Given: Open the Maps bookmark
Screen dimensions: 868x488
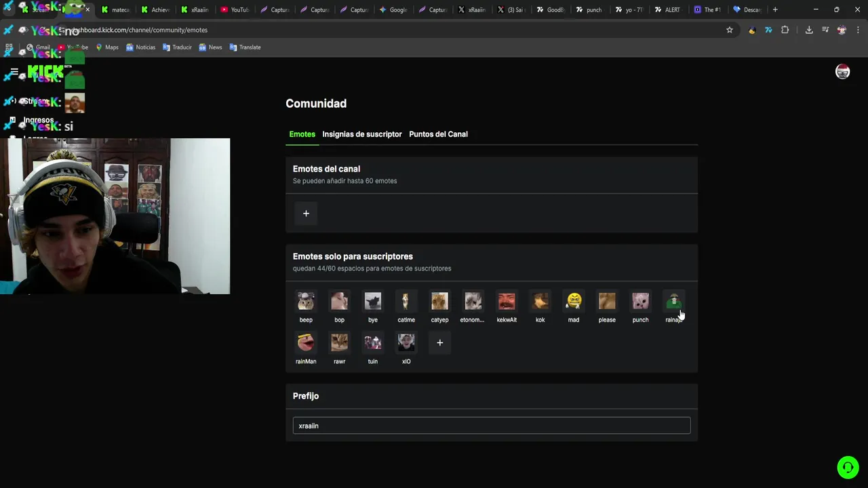Looking at the screenshot, I should click(106, 47).
